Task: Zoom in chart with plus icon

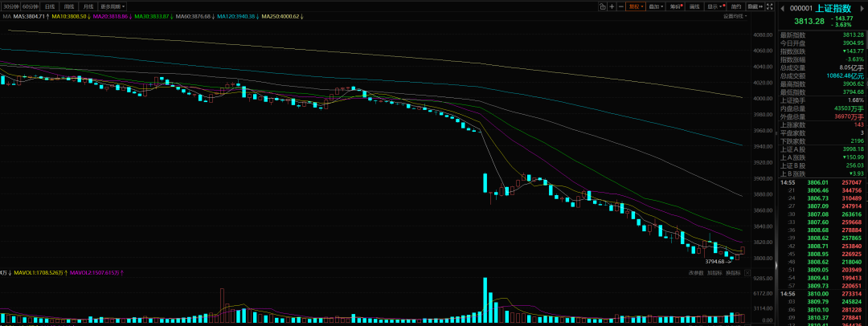Action: click(x=612, y=6)
